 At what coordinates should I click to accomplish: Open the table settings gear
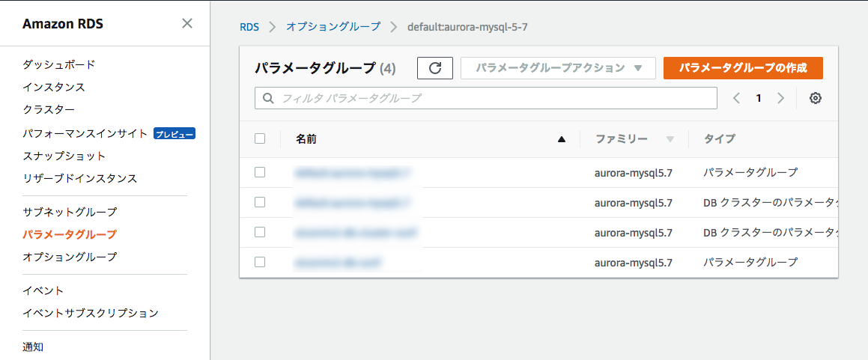(815, 99)
